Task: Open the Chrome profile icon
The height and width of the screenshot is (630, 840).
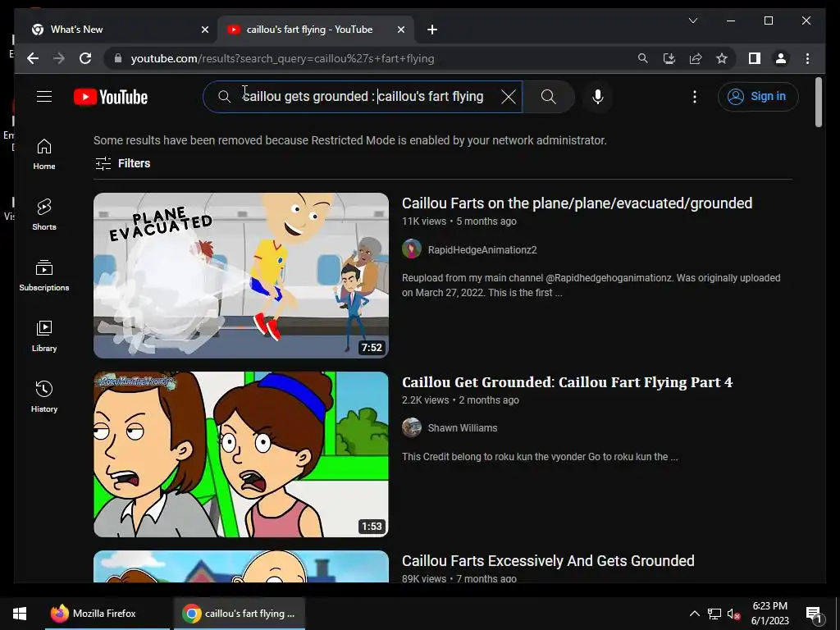Action: click(781, 58)
